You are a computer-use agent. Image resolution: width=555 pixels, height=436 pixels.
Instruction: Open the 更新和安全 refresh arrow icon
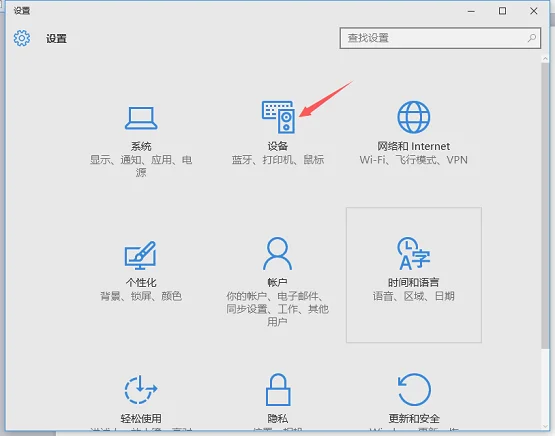click(x=414, y=389)
